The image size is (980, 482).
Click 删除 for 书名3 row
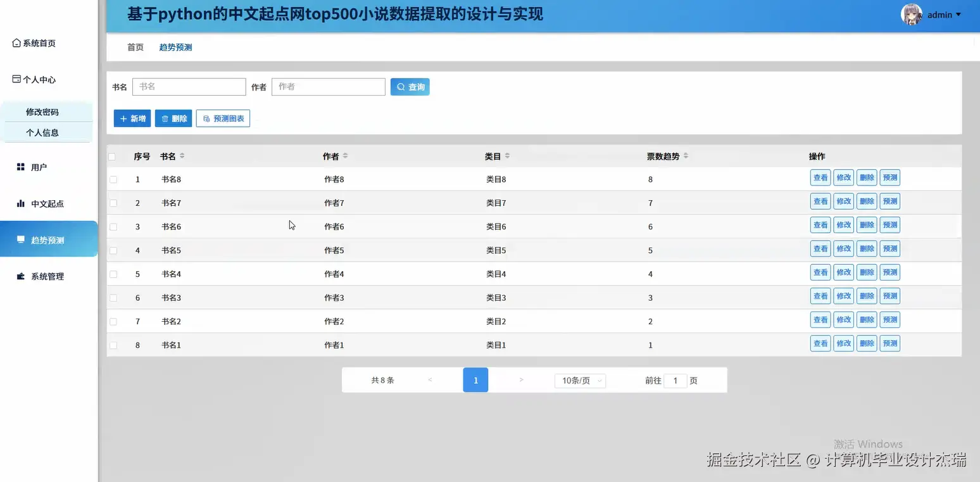(867, 296)
